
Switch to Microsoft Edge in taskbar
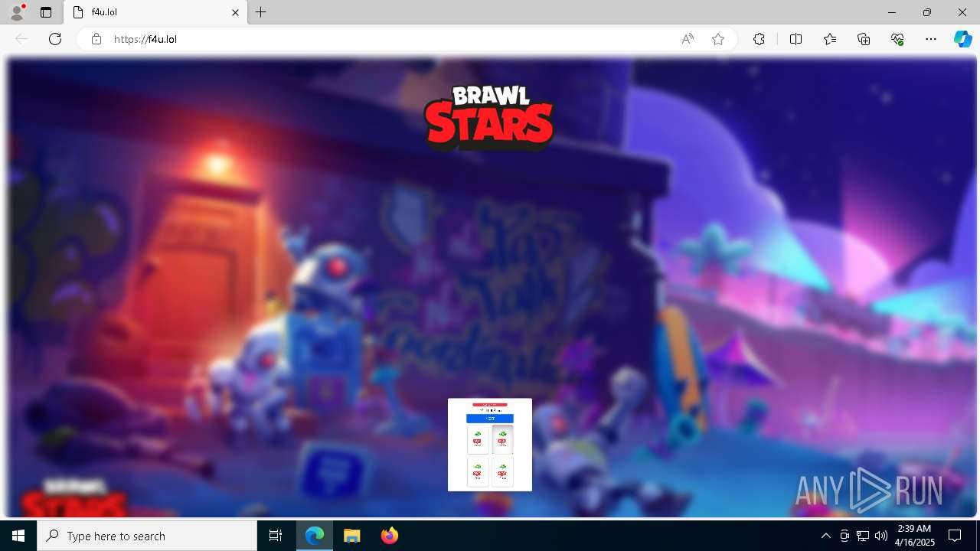tap(315, 536)
